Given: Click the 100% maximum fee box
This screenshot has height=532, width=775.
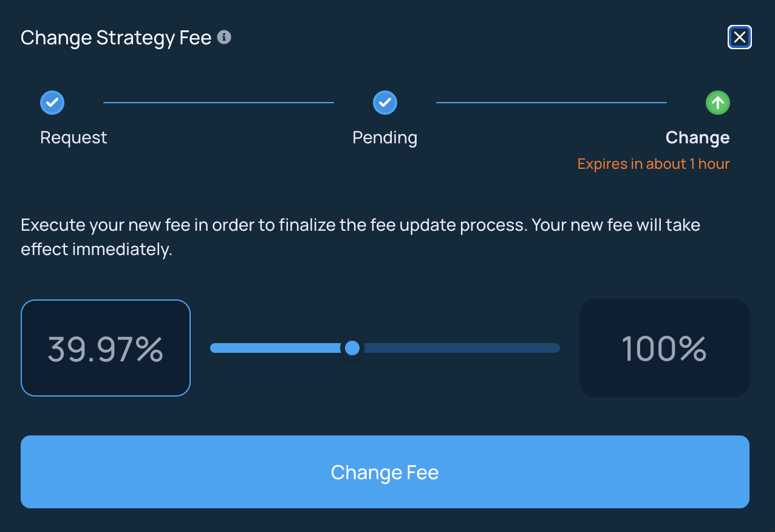Looking at the screenshot, I should point(664,348).
